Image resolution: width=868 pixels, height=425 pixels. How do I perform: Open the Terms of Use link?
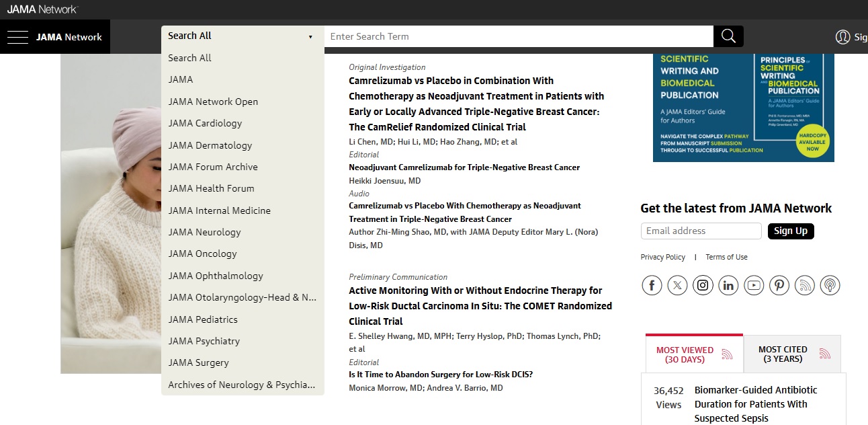pyautogui.click(x=726, y=257)
